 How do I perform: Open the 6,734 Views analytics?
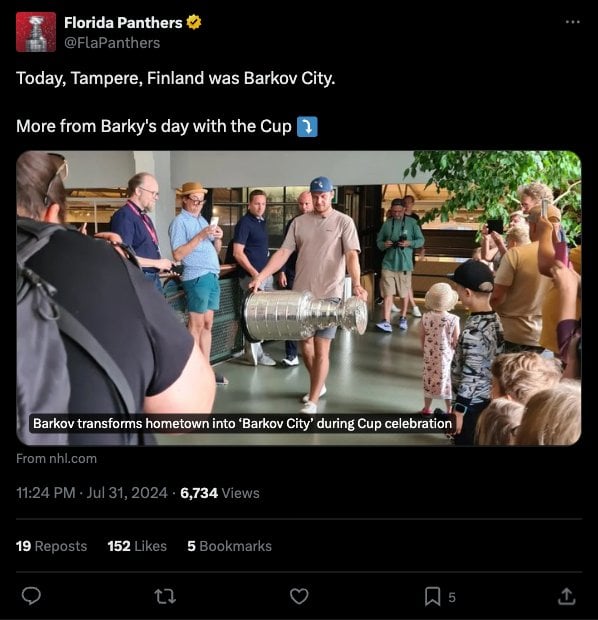(x=220, y=493)
